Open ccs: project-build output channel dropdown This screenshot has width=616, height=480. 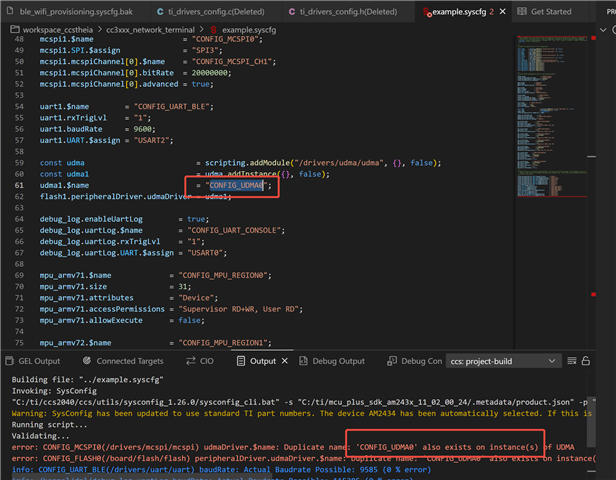(503, 361)
